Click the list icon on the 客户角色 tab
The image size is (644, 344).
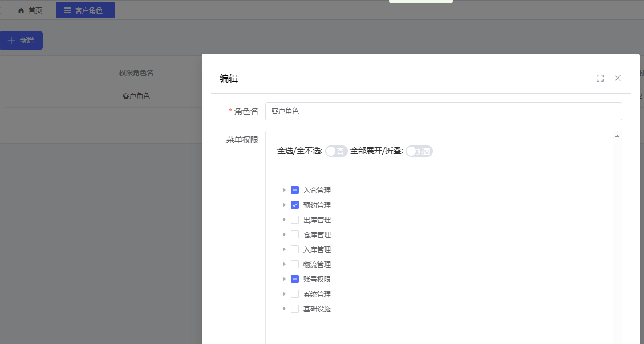pos(68,10)
